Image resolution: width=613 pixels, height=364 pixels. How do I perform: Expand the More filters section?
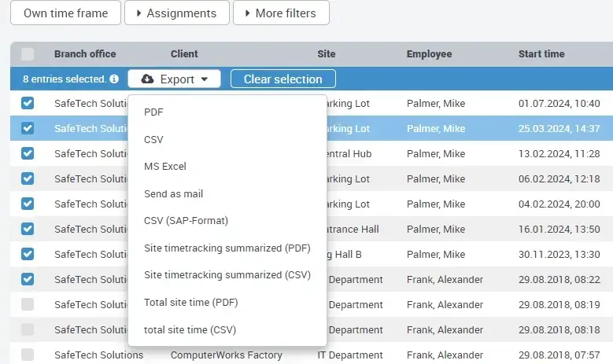(x=281, y=13)
